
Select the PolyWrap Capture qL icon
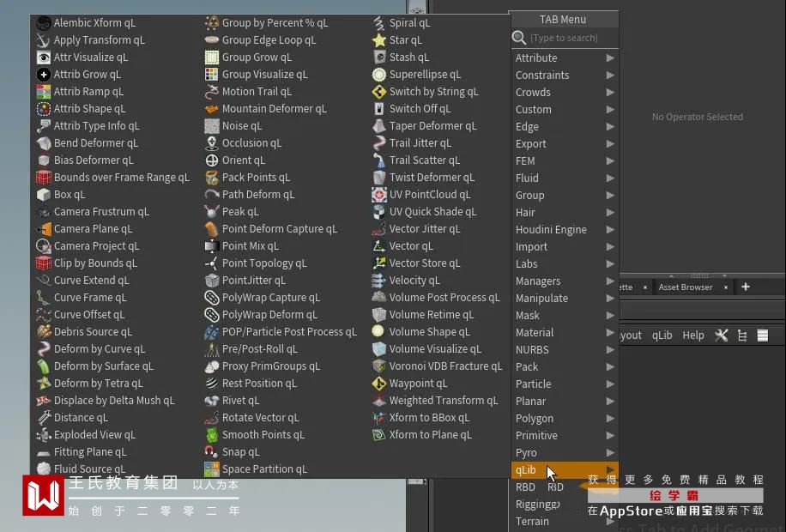[212, 298]
